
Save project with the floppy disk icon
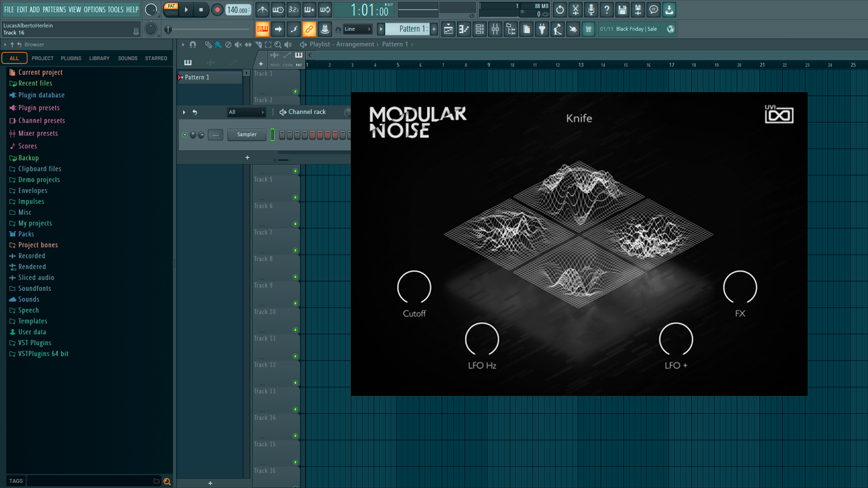622,10
